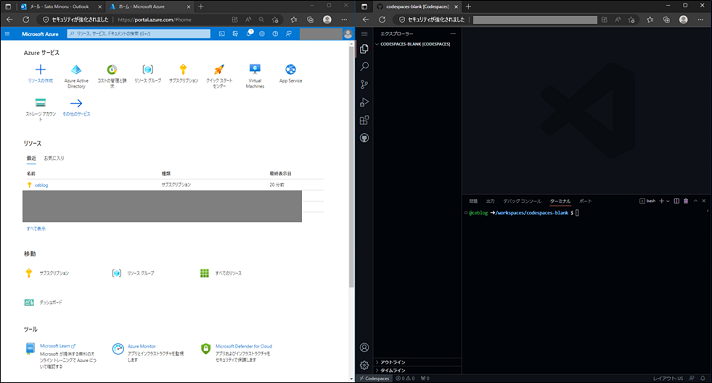
Task: Open the Explorer view in VS Code activity bar
Action: point(364,49)
